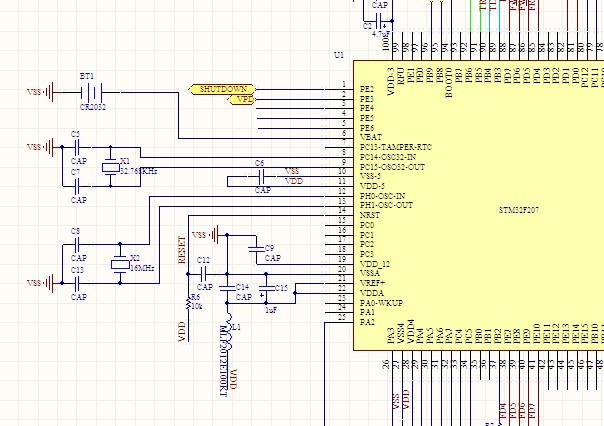This screenshot has height=426, width=604.
Task: Select pin label VDD-5
Action: pos(372,186)
